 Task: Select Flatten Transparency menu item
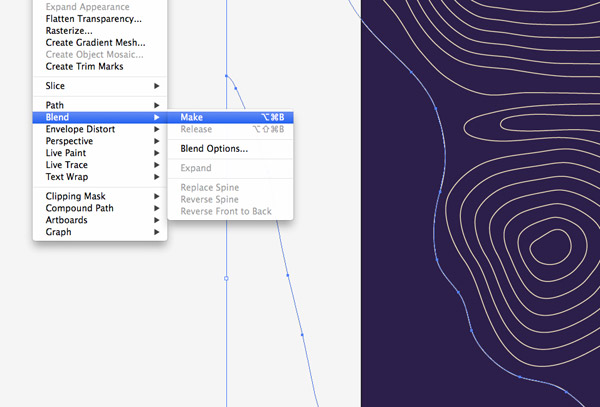pyautogui.click(x=93, y=19)
